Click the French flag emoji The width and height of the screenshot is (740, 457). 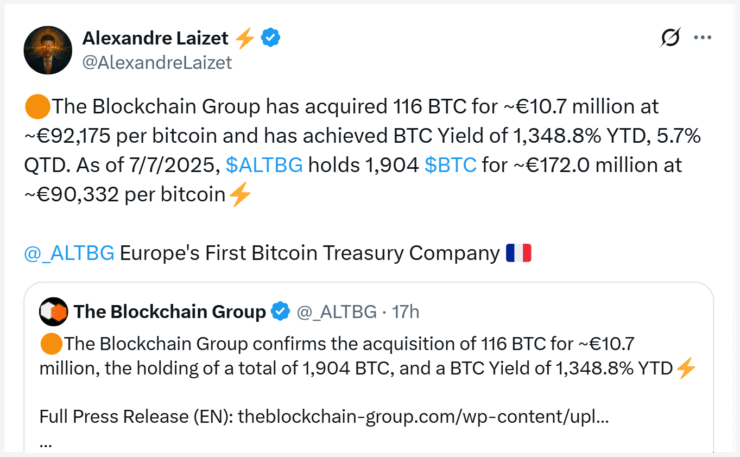pos(518,253)
